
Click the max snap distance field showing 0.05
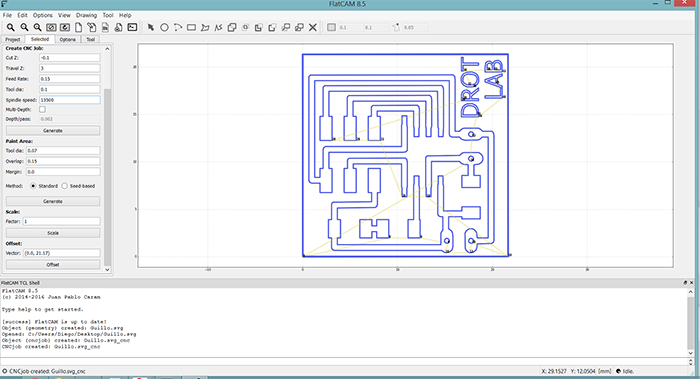pos(415,27)
